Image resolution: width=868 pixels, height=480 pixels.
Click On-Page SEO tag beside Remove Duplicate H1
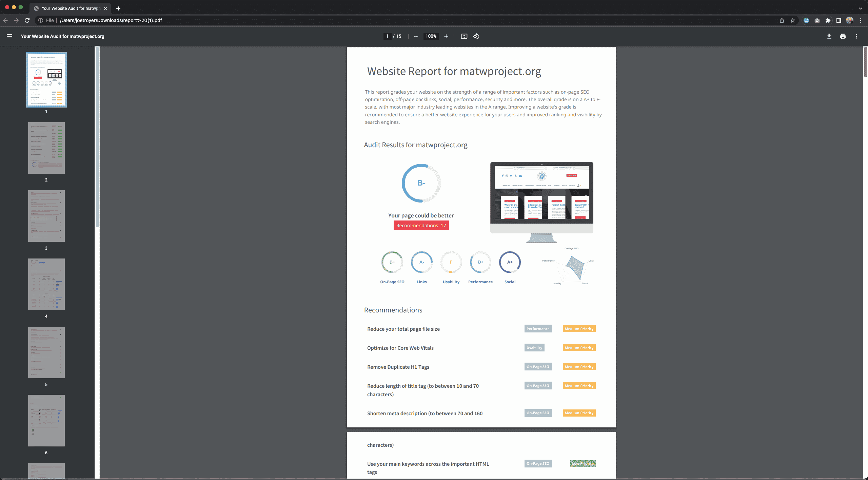click(x=538, y=367)
